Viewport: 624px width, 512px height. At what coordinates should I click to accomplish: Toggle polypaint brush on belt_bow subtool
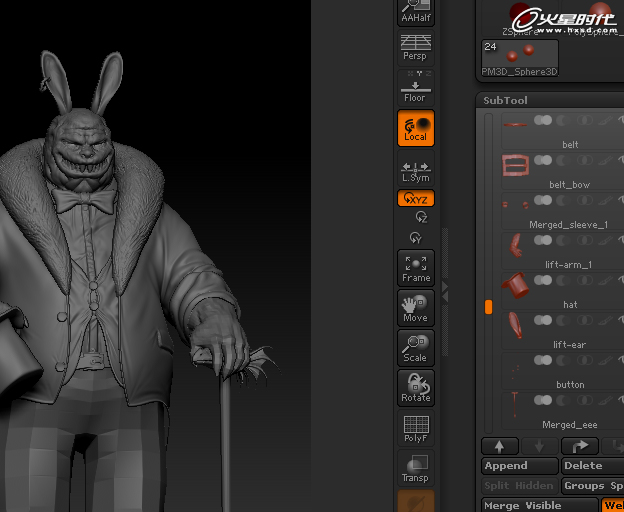tap(605, 160)
